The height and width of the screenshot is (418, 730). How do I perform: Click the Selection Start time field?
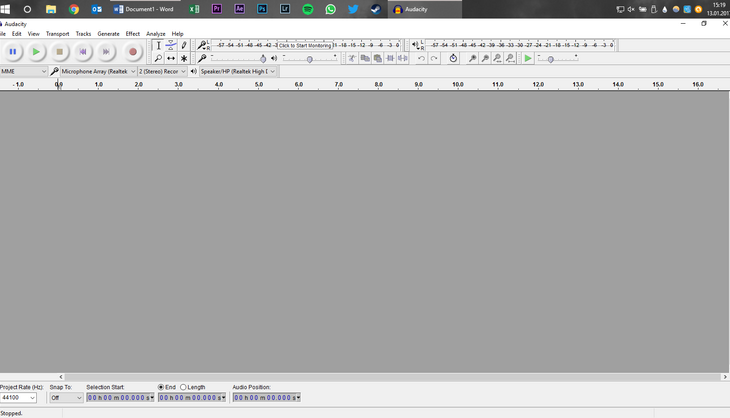(x=118, y=398)
